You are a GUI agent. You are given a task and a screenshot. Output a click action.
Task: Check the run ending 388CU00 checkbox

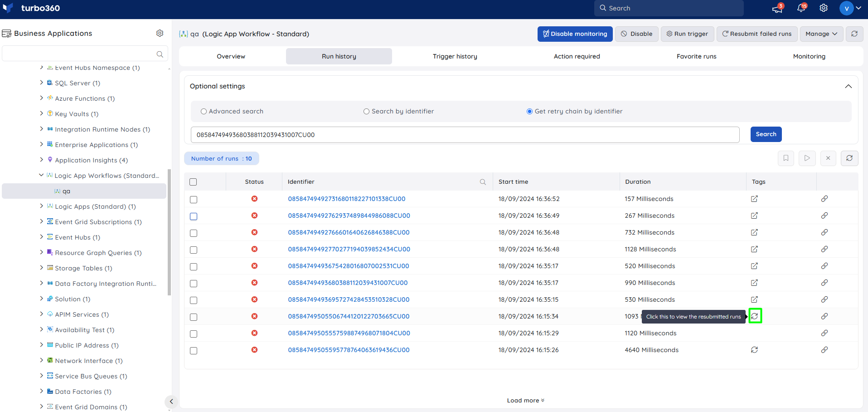(x=194, y=233)
